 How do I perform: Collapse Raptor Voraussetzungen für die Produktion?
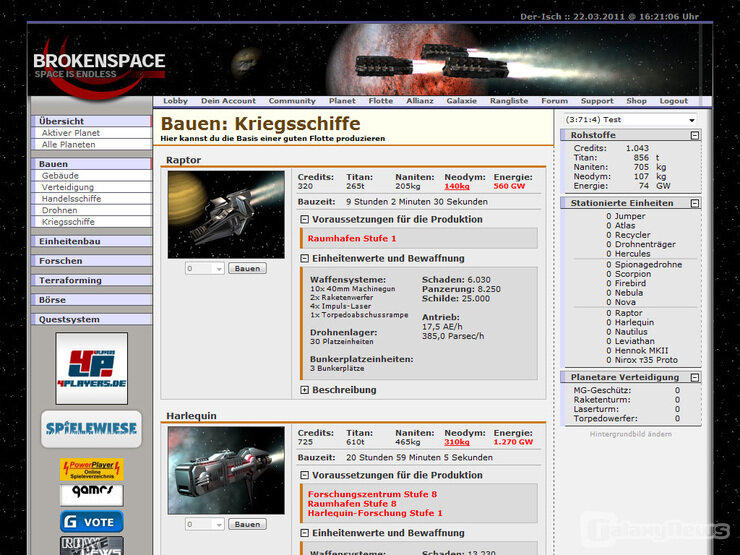pyautogui.click(x=305, y=219)
